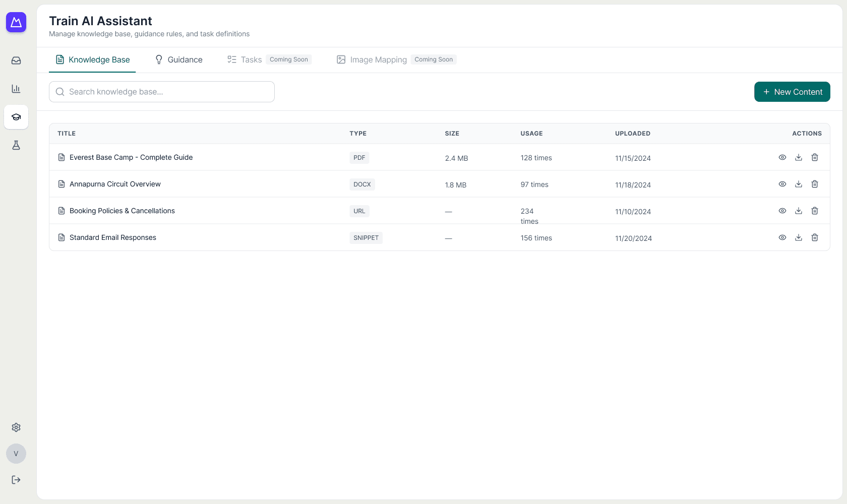This screenshot has width=847, height=504.
Task: Click the TITLE column header
Action: coord(67,134)
